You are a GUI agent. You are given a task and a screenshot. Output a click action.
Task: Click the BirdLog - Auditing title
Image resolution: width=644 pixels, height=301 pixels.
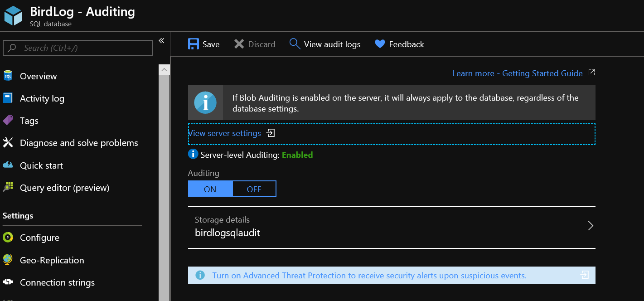pyautogui.click(x=82, y=11)
